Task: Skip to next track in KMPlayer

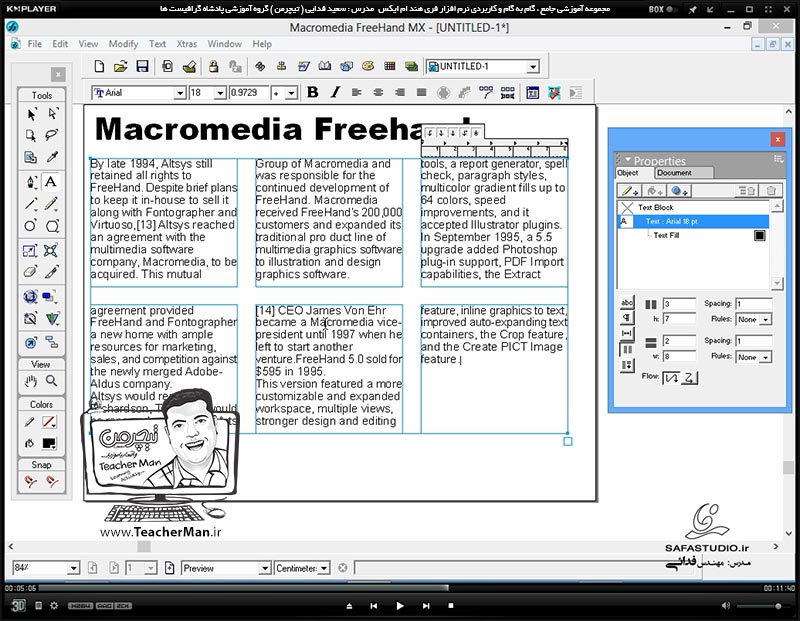Action: 426,606
